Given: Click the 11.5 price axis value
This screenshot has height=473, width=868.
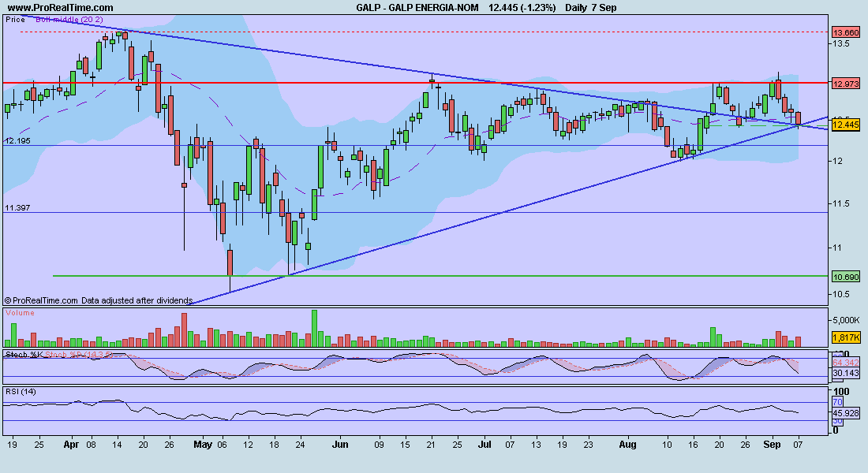Looking at the screenshot, I should click(841, 203).
